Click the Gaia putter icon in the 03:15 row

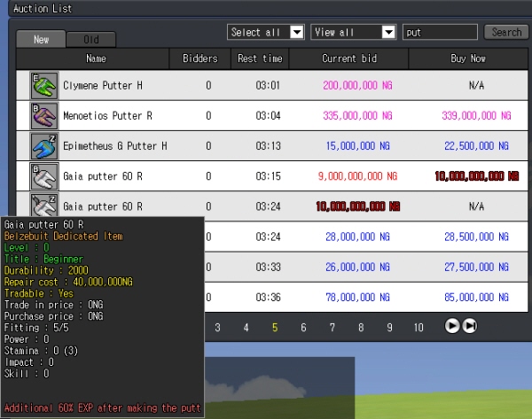tap(44, 176)
